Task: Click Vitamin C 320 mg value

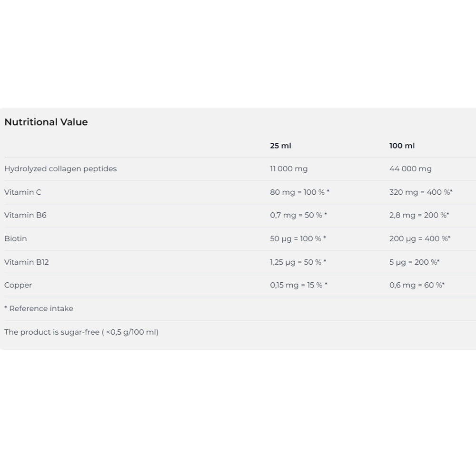Action: pyautogui.click(x=420, y=192)
